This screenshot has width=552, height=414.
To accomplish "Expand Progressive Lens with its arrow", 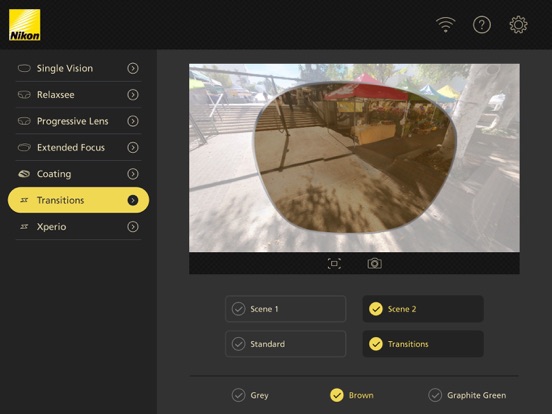I will coord(133,121).
